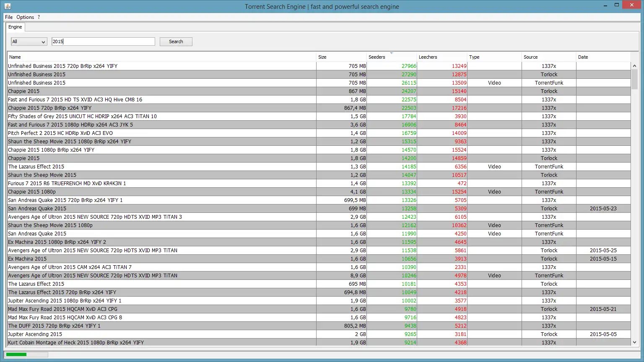Select San Andreas Quake 2015 720p BrRip row

(x=319, y=200)
